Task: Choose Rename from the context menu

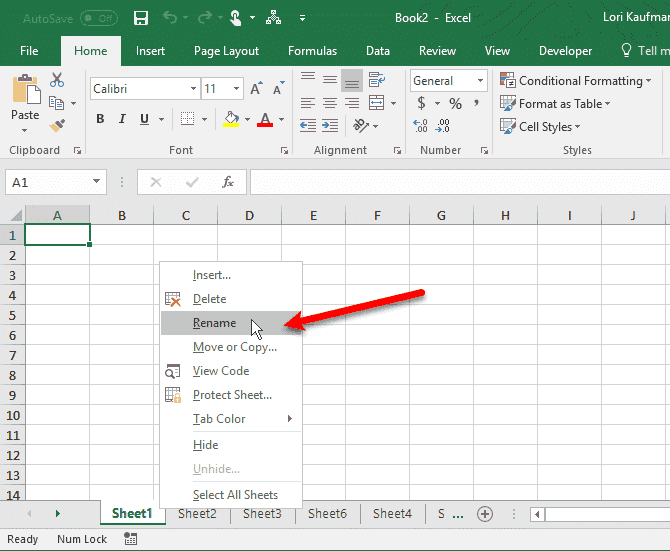Action: (x=214, y=323)
